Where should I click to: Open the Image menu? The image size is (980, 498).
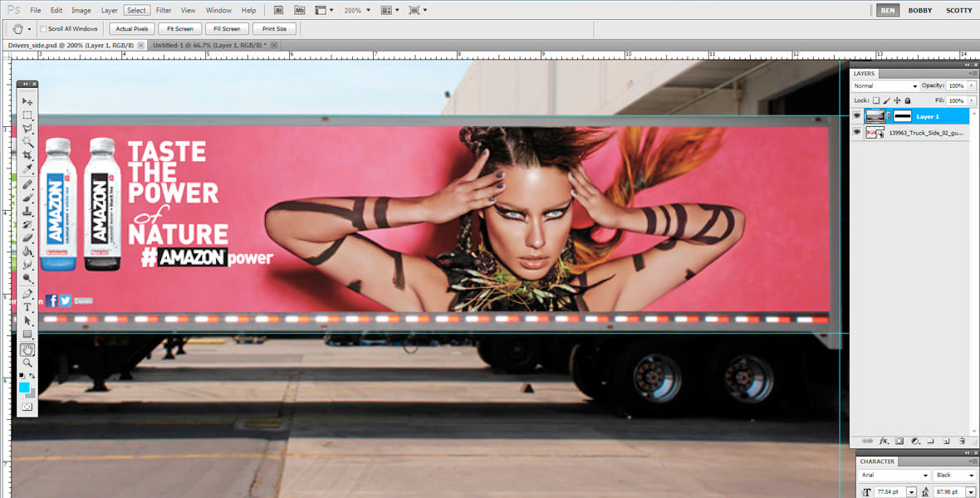point(81,11)
